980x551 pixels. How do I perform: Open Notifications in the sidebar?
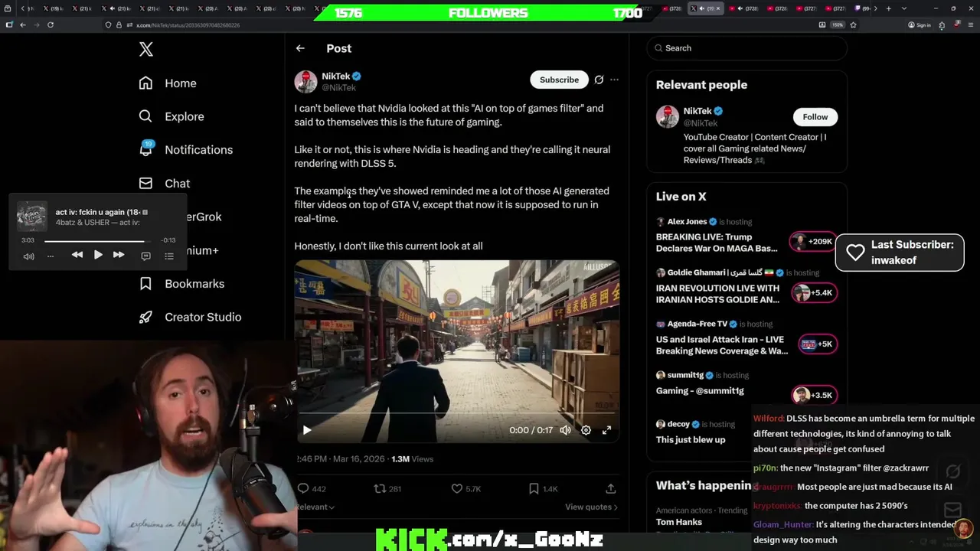click(x=186, y=149)
